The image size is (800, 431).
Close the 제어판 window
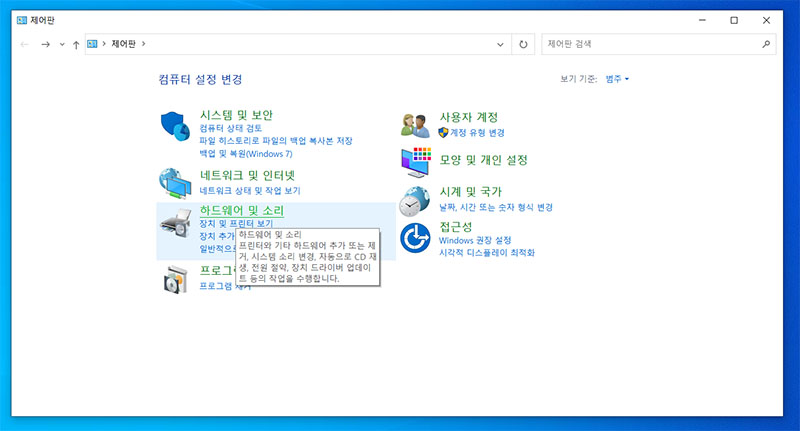pos(766,20)
